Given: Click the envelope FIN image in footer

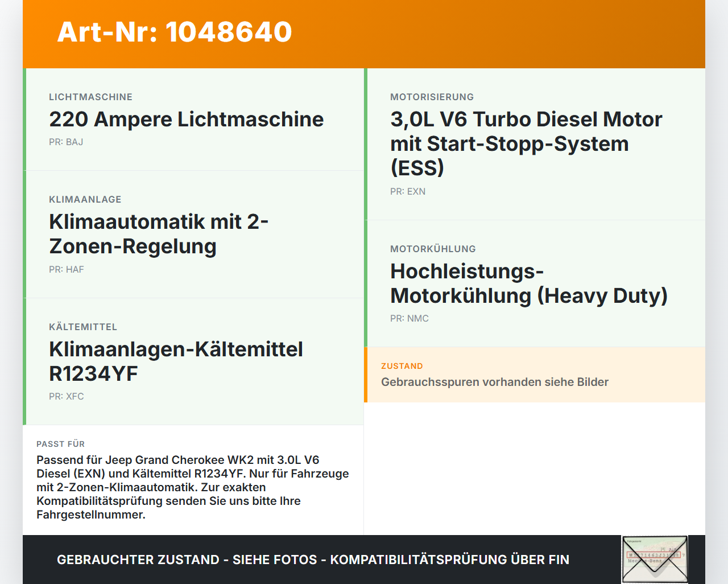Looking at the screenshot, I should point(655,560).
